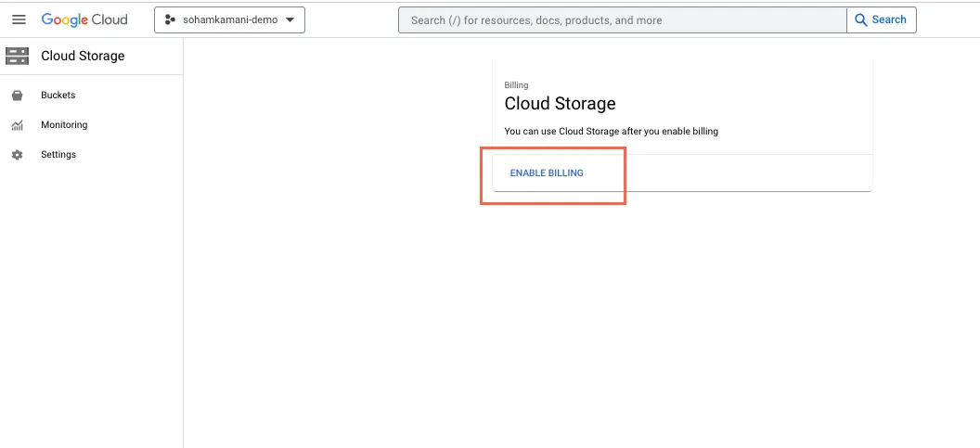
Task: Open the sohamkamani-demo project selector
Action: pos(228,19)
